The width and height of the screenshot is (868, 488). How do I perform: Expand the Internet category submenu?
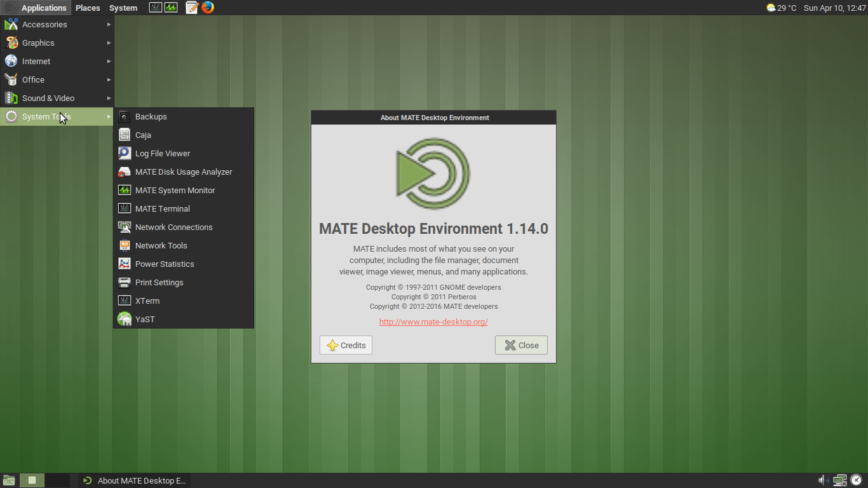click(57, 62)
